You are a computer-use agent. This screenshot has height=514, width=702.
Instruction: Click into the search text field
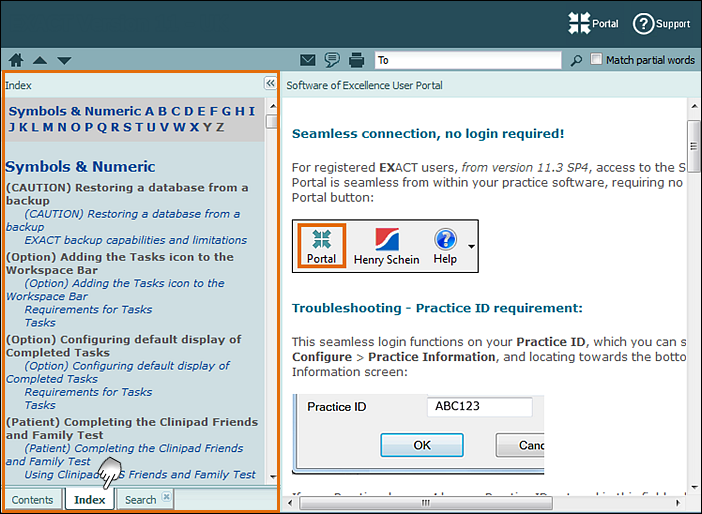point(468,60)
